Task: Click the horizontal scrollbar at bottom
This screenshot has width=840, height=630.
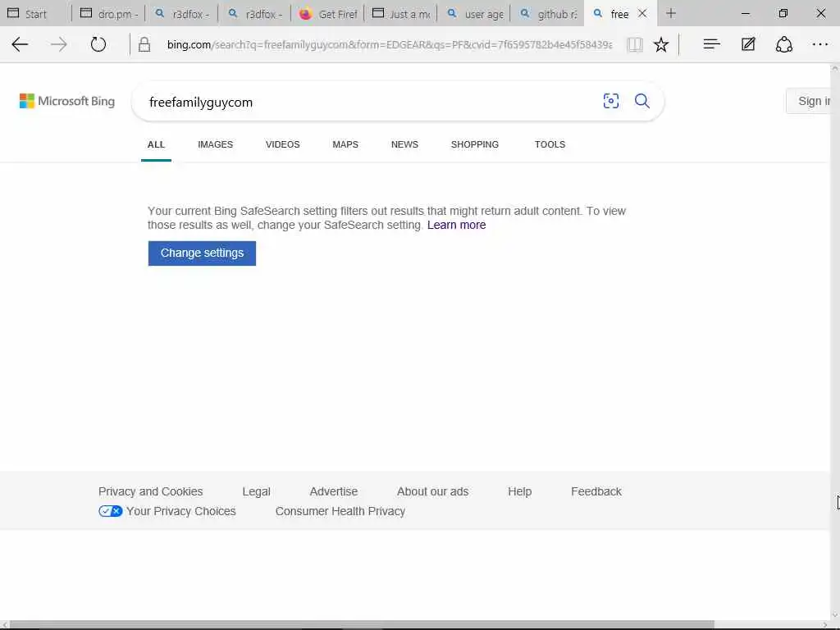Action: click(362, 624)
